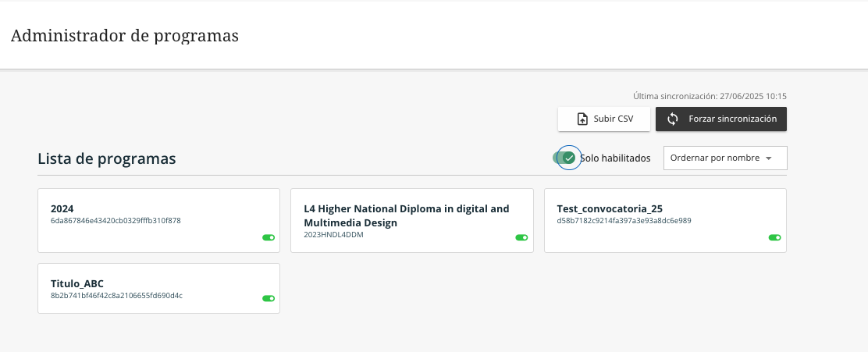Click the circular arrows sync icon
The height and width of the screenshot is (352, 868).
click(x=673, y=119)
